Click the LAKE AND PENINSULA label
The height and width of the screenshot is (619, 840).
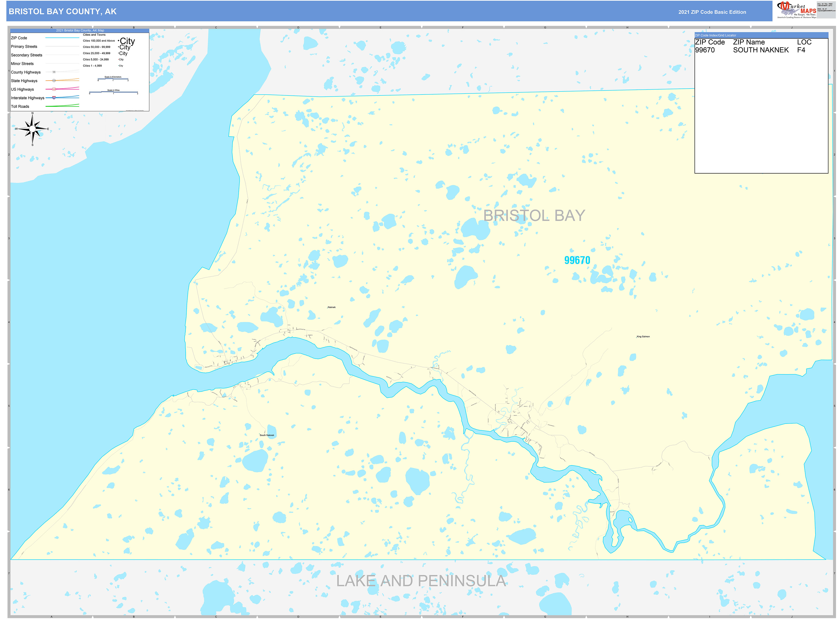coord(421,581)
